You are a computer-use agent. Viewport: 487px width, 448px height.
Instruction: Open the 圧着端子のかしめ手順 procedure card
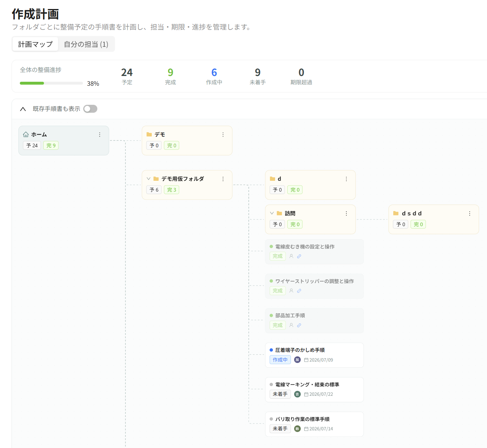314,355
